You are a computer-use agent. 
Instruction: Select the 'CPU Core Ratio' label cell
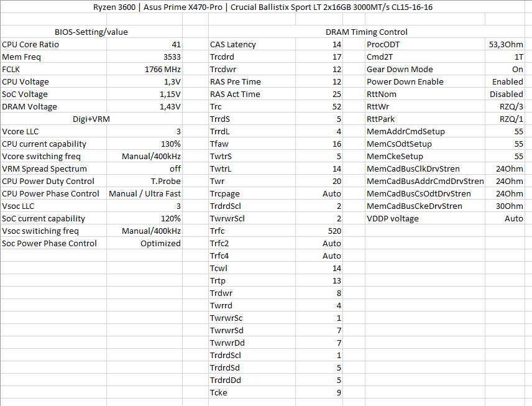click(53, 45)
